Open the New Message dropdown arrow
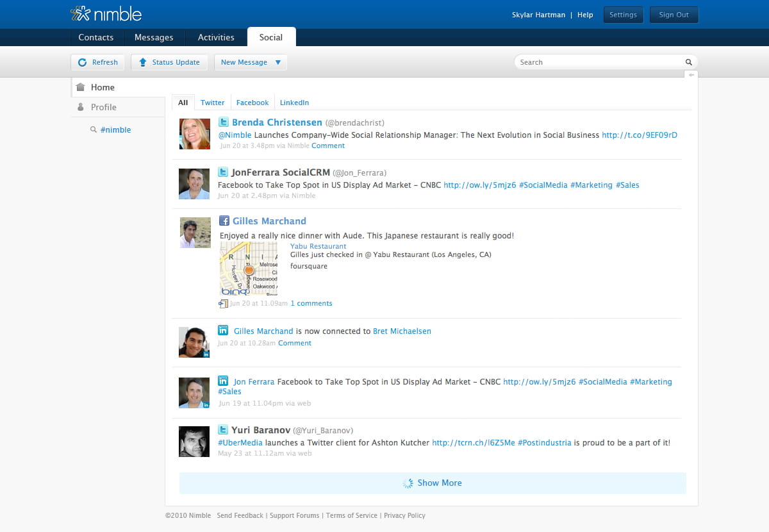This screenshot has width=769, height=532. pos(277,62)
